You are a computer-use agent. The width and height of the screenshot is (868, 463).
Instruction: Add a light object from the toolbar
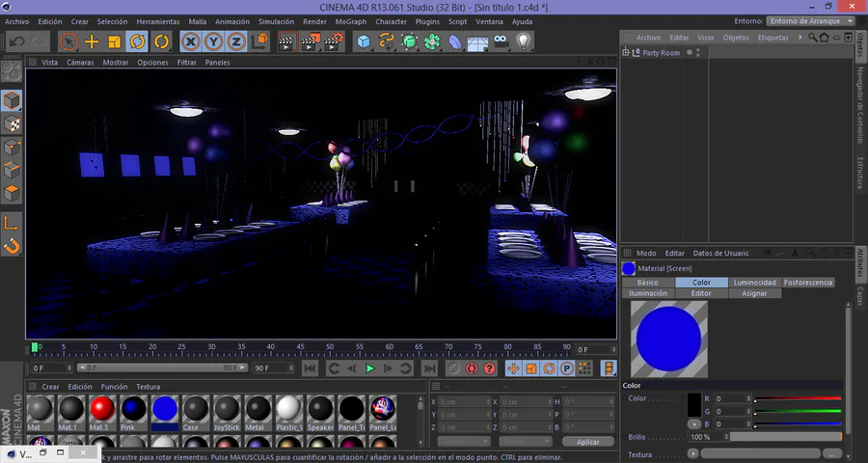pyautogui.click(x=524, y=41)
